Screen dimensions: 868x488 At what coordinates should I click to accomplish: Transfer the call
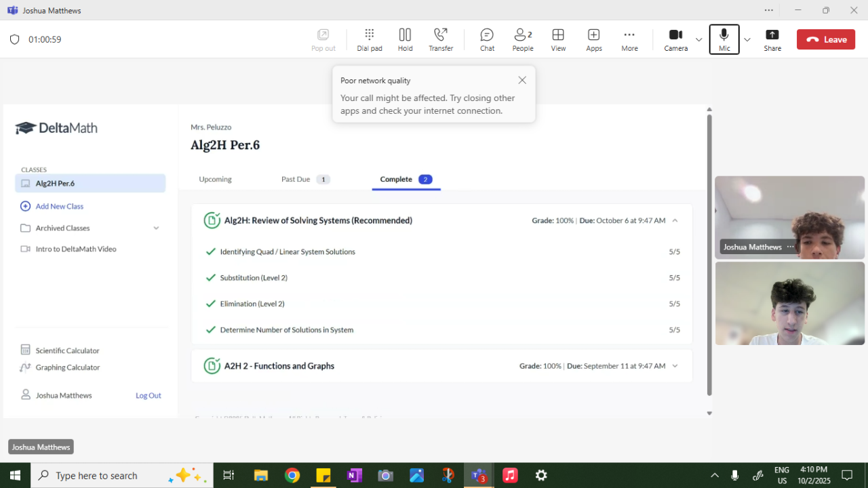coord(441,39)
